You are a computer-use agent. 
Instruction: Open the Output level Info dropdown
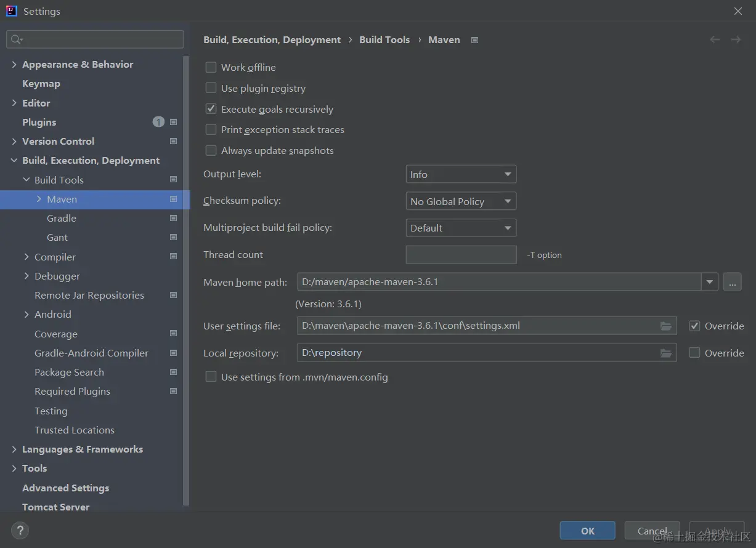pos(461,174)
